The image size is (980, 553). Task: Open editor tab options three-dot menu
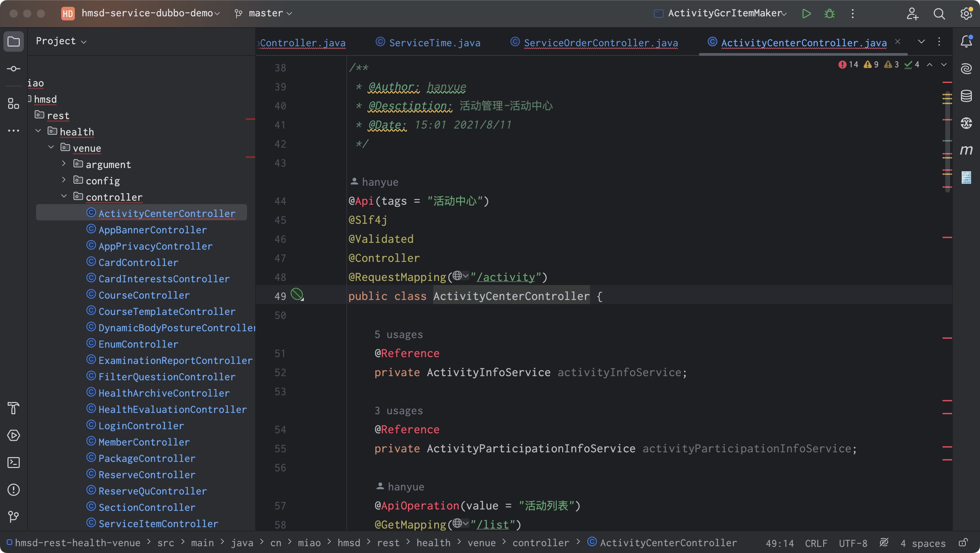point(939,41)
